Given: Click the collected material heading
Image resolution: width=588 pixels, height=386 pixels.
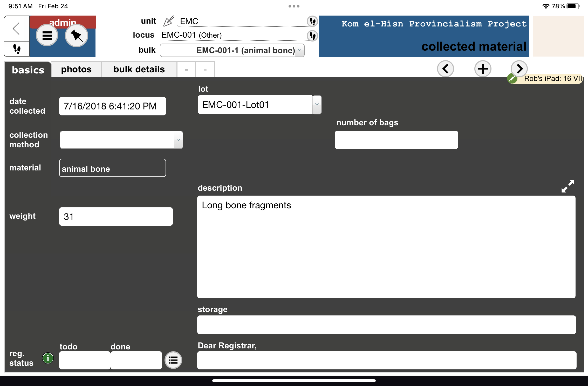Looking at the screenshot, I should [x=474, y=46].
